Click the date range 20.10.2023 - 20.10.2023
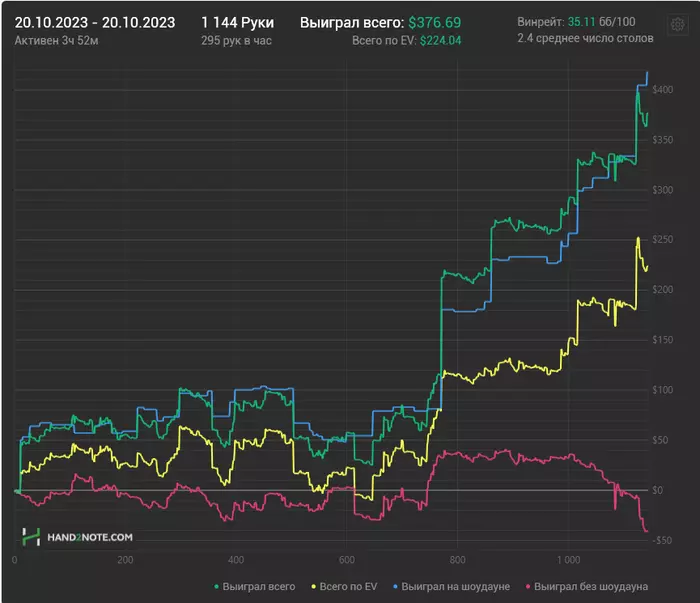Viewport: 700px width, 603px height. [95, 22]
